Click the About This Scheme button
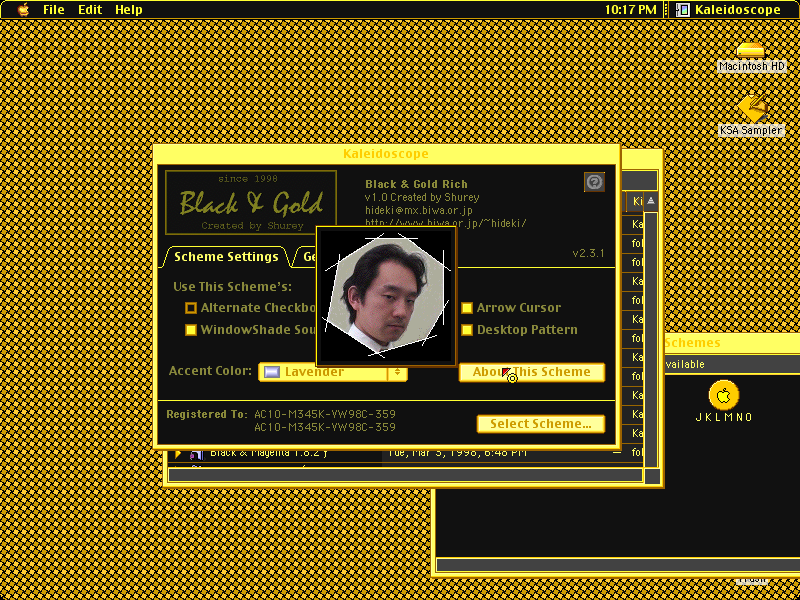This screenshot has height=600, width=800. pos(532,372)
